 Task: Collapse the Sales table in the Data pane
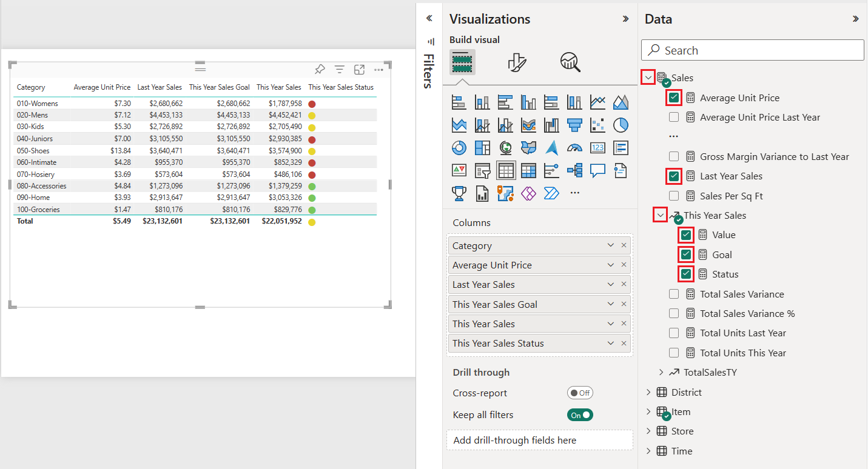coord(648,78)
